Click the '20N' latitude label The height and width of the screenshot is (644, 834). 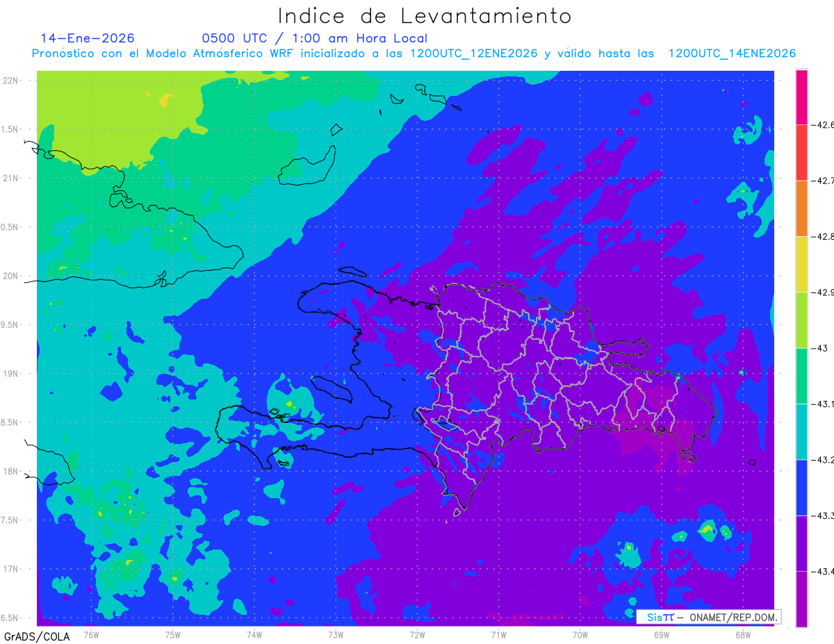pos(11,276)
